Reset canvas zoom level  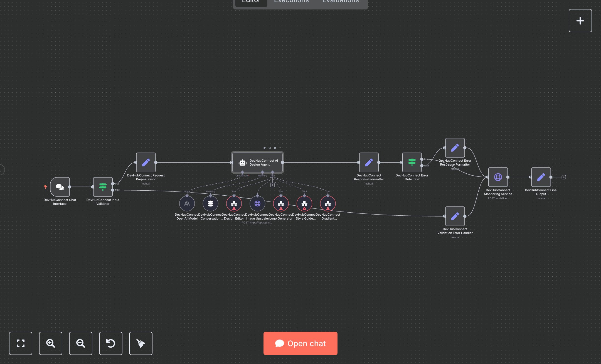coord(111,343)
